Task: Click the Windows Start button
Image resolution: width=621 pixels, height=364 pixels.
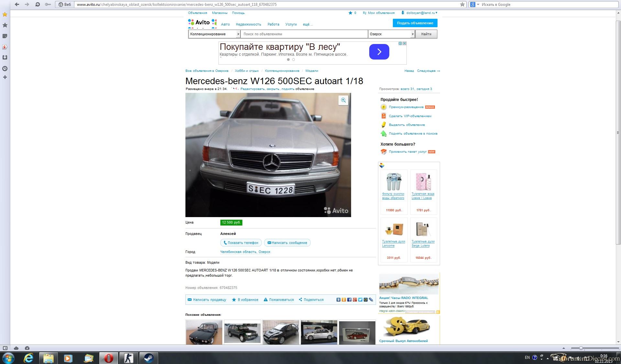Action: click(8, 358)
